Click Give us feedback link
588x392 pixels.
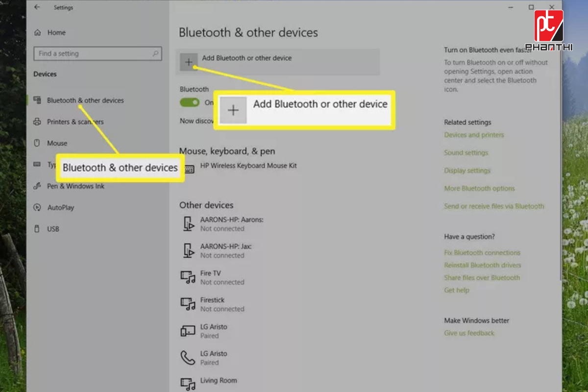(469, 333)
